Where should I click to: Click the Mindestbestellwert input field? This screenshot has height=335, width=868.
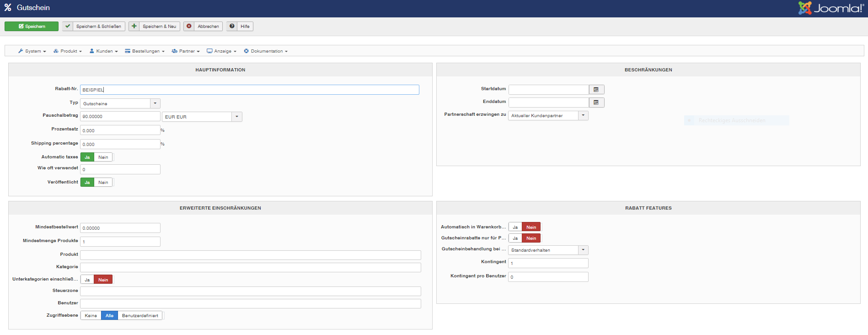pyautogui.click(x=120, y=228)
